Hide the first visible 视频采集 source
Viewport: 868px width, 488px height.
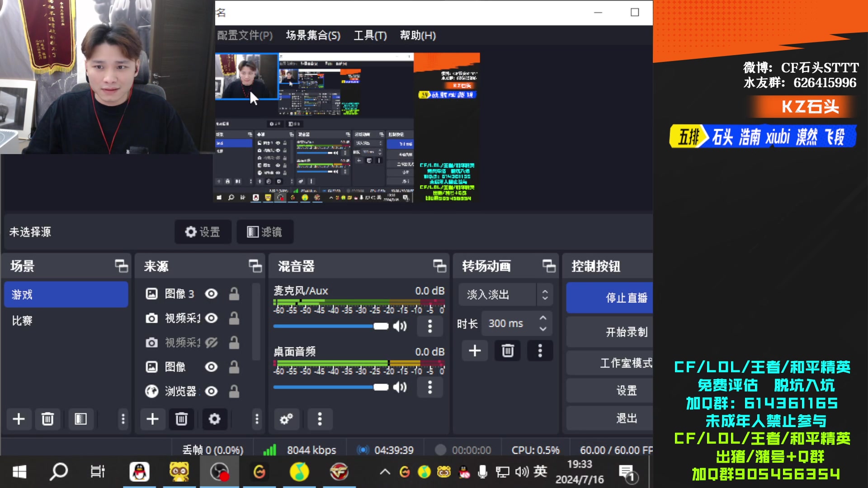tap(211, 319)
